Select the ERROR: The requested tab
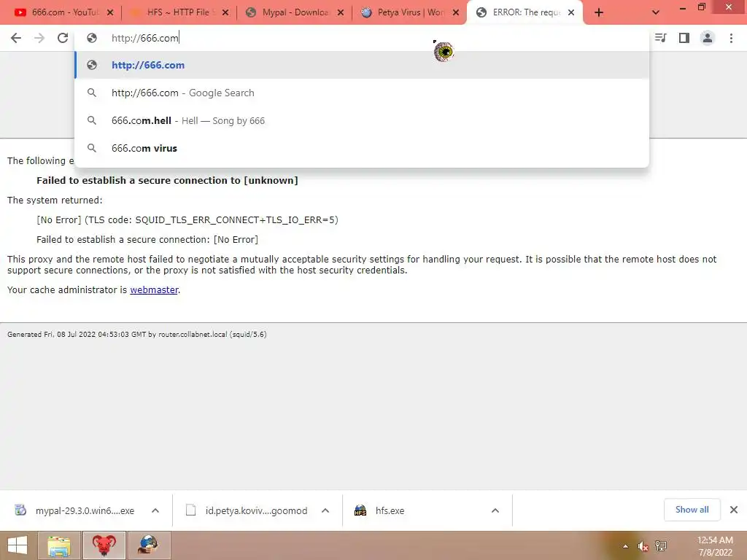 pyautogui.click(x=524, y=12)
